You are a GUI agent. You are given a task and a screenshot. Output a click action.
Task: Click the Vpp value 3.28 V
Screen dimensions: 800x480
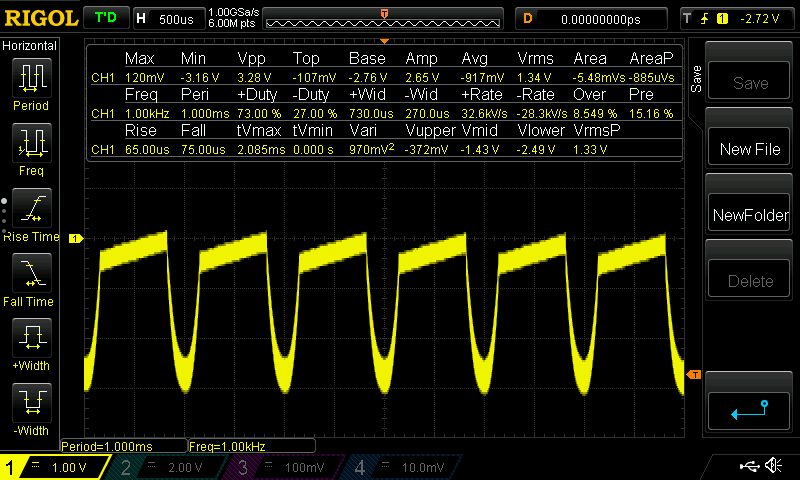tap(254, 78)
